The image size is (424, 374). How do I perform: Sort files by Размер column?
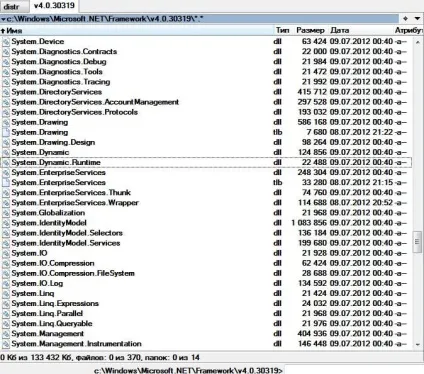pyautogui.click(x=310, y=30)
